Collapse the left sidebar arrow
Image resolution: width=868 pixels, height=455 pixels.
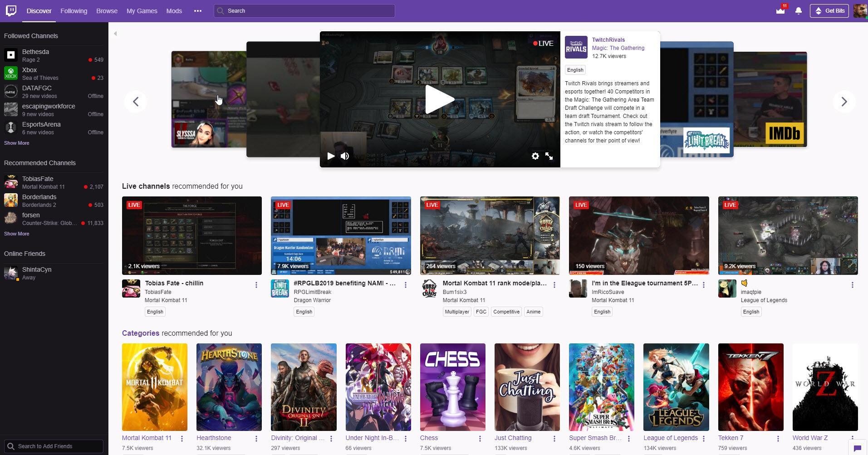pyautogui.click(x=115, y=34)
